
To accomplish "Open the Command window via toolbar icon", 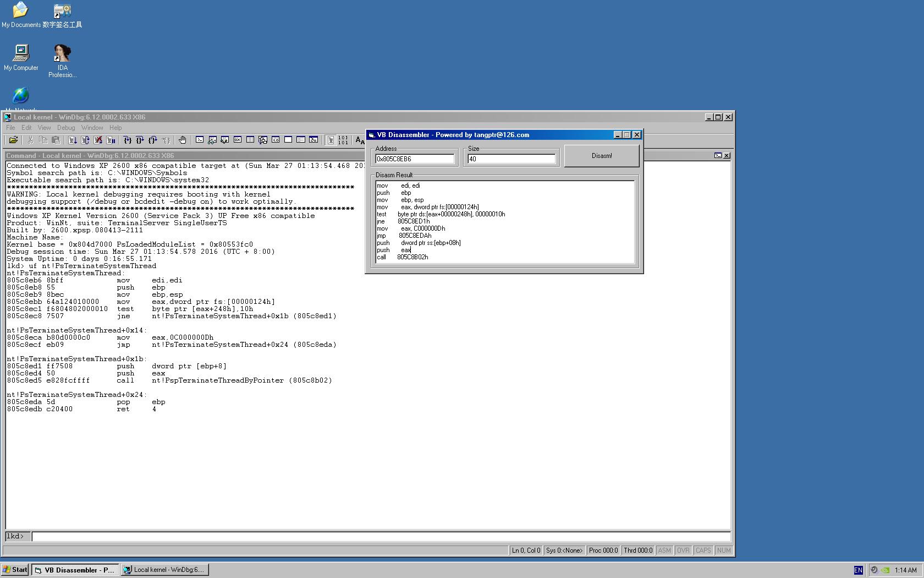I will coord(200,140).
